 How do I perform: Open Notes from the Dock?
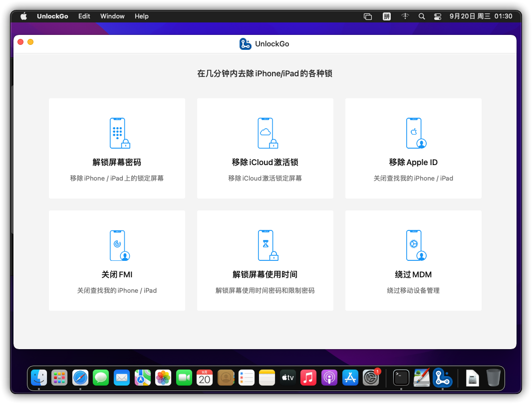(267, 378)
